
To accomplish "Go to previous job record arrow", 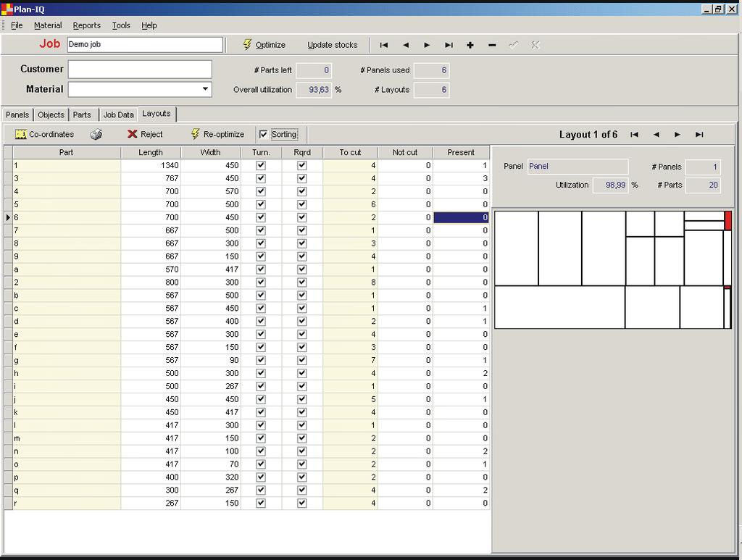I will click(406, 45).
